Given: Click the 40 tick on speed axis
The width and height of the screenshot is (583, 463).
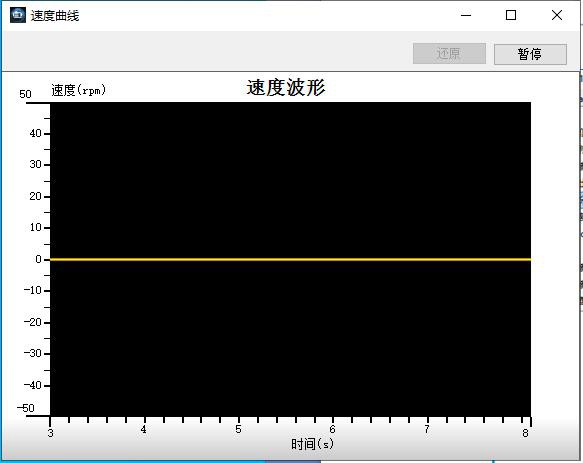Looking at the screenshot, I should [x=35, y=133].
